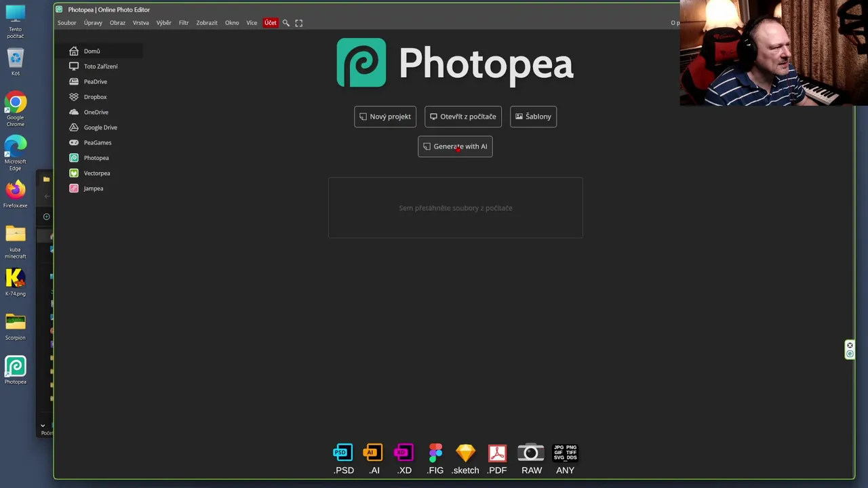Select kuba minecraft desktop folder
Image resolution: width=868 pixels, height=488 pixels.
[16, 242]
